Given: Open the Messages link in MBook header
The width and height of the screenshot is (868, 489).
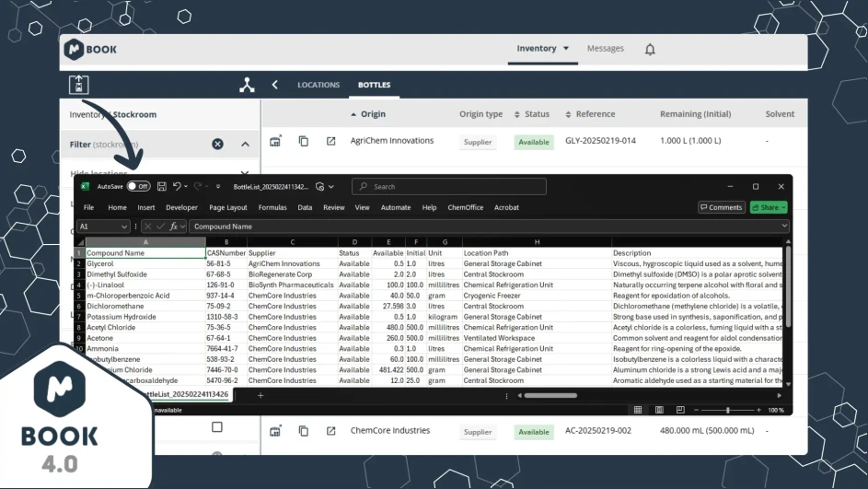Looking at the screenshot, I should click(x=605, y=48).
